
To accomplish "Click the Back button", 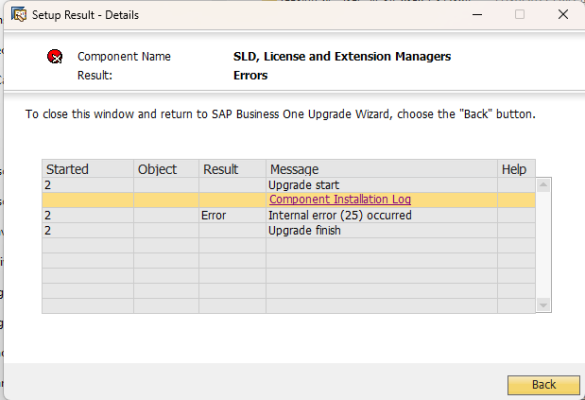I will 543,385.
